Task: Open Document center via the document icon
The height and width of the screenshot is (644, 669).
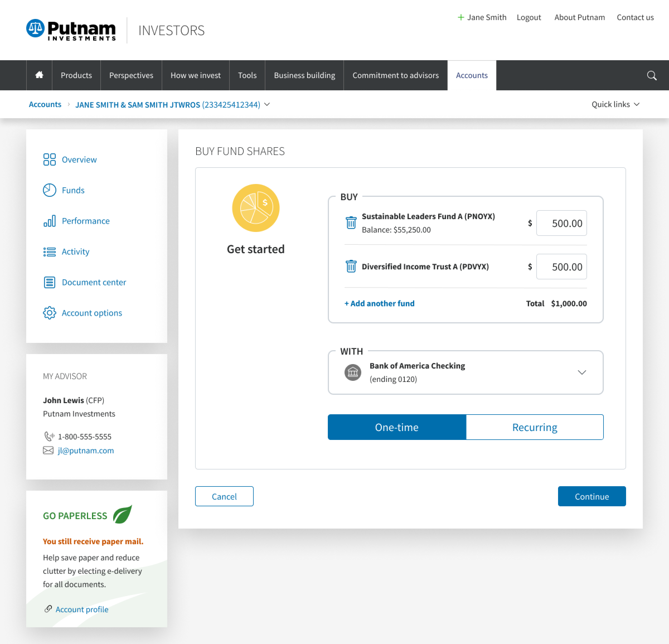Action: coord(50,282)
